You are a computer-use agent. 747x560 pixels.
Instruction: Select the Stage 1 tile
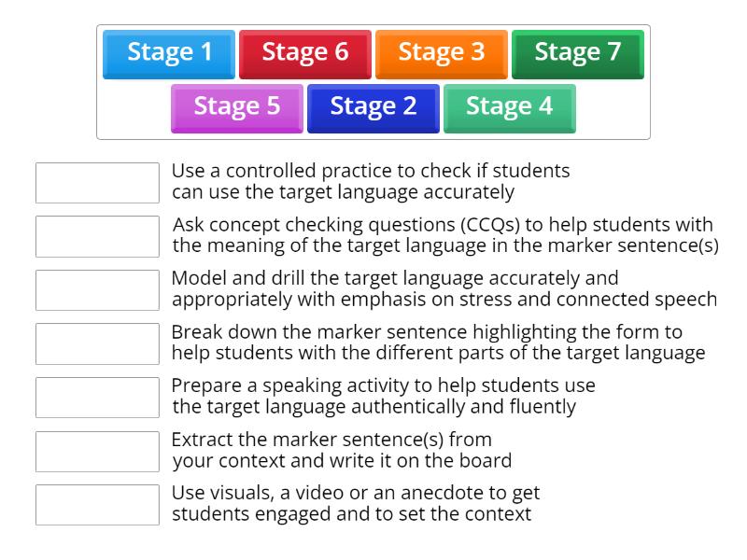click(168, 54)
